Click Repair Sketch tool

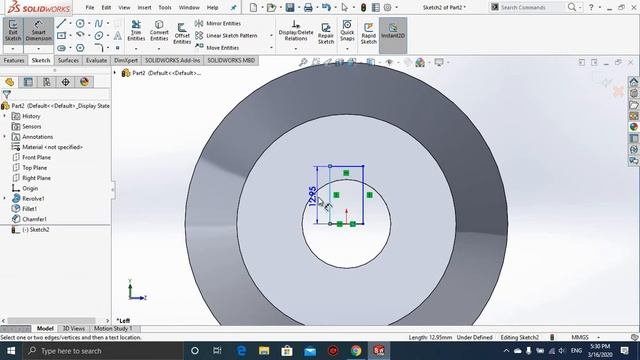[x=326, y=33]
